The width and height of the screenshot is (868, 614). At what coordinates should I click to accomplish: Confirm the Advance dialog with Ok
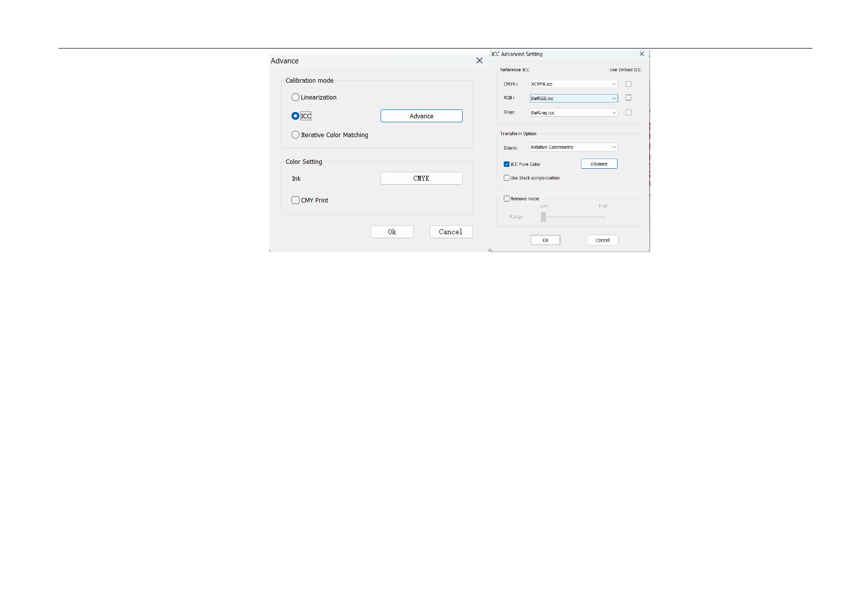coord(392,232)
